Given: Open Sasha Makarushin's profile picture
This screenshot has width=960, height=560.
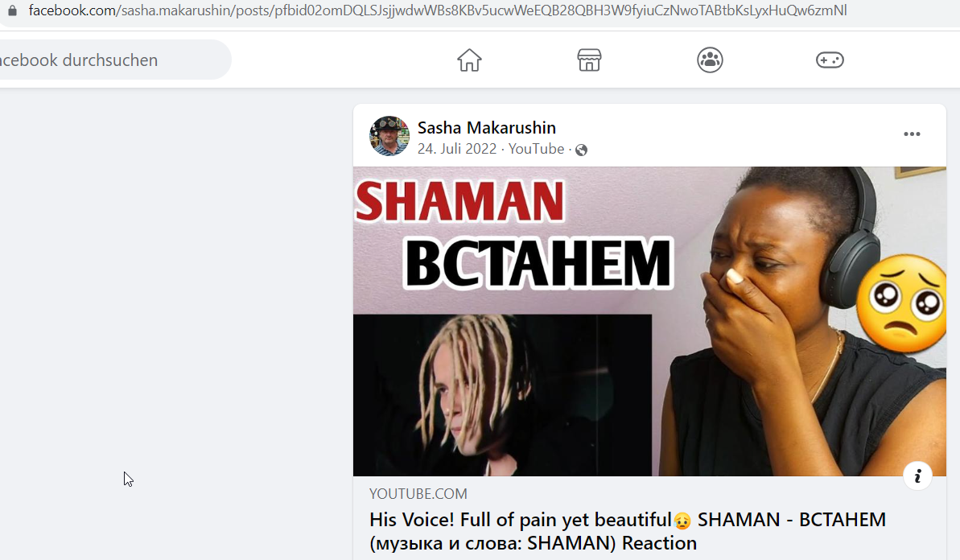Looking at the screenshot, I should [389, 136].
